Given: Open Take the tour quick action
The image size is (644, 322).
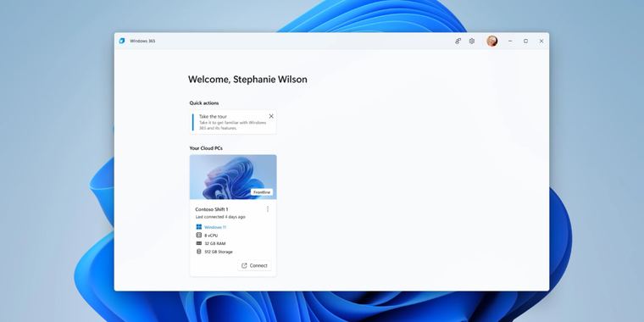Looking at the screenshot, I should pyautogui.click(x=233, y=122).
